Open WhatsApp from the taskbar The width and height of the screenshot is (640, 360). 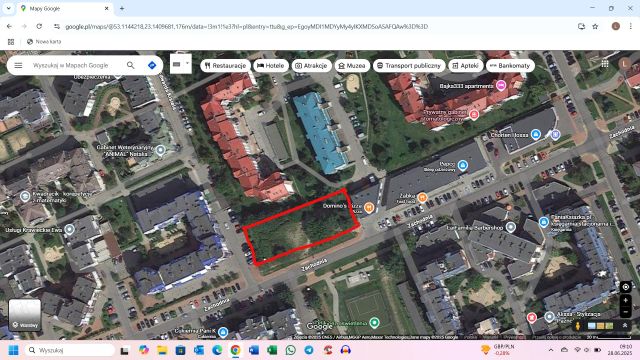[x=290, y=350]
